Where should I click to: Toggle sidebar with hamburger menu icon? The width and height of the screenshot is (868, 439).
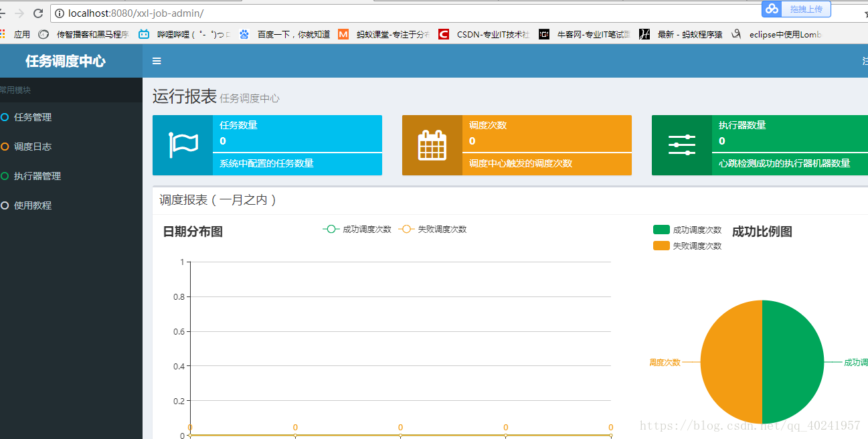coord(157,61)
